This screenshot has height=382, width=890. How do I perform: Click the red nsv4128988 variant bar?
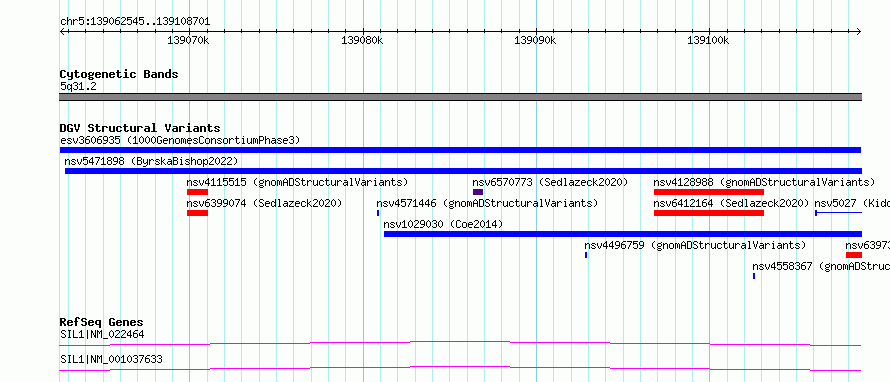pyautogui.click(x=709, y=192)
